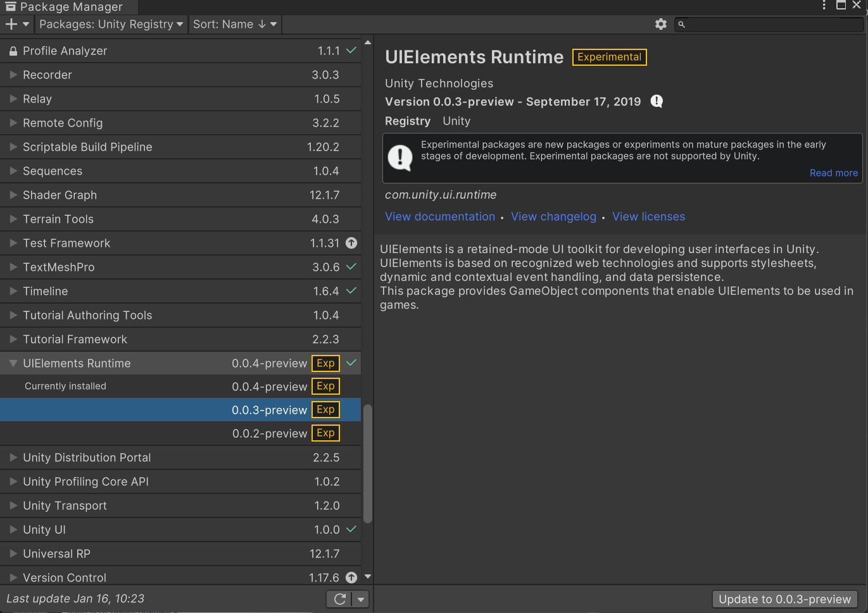Select Unity Distribution Portal package
The height and width of the screenshot is (613, 868).
click(180, 457)
